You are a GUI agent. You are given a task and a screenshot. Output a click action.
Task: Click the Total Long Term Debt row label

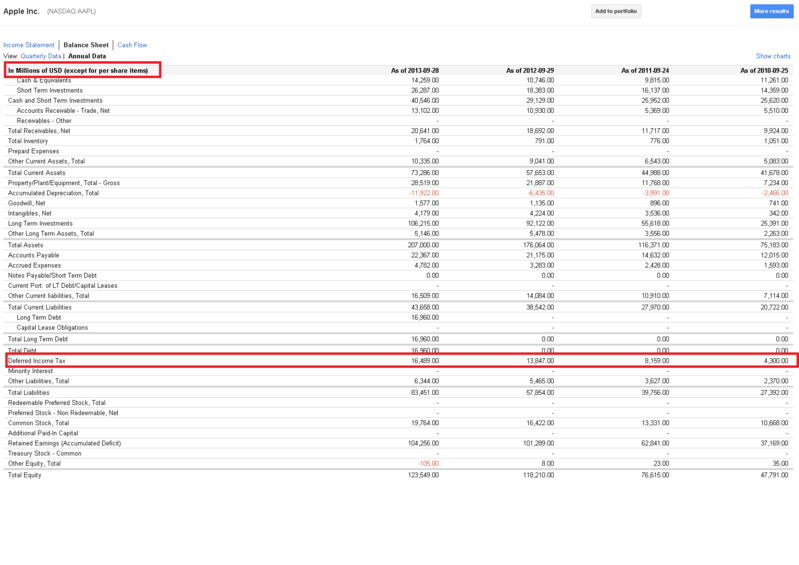[38, 339]
